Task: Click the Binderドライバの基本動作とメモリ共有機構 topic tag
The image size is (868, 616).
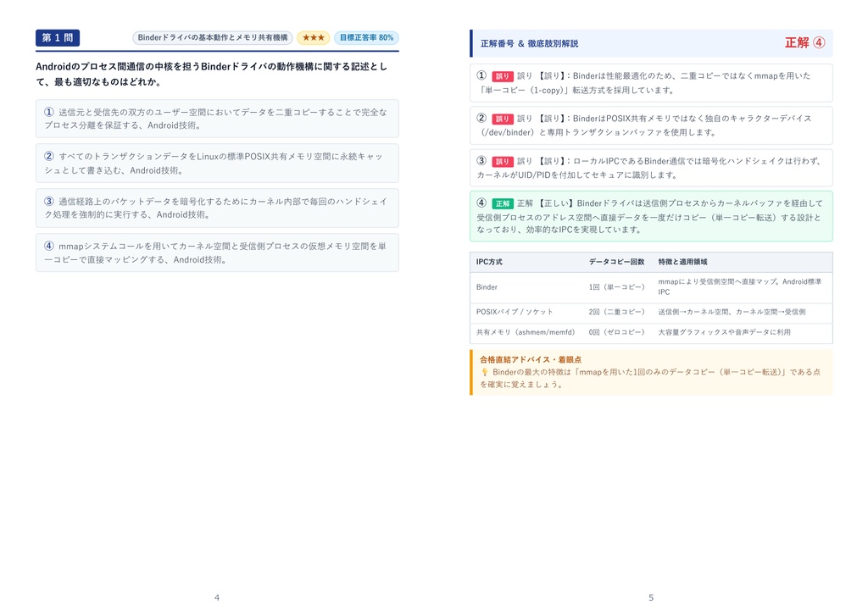Action: point(213,37)
